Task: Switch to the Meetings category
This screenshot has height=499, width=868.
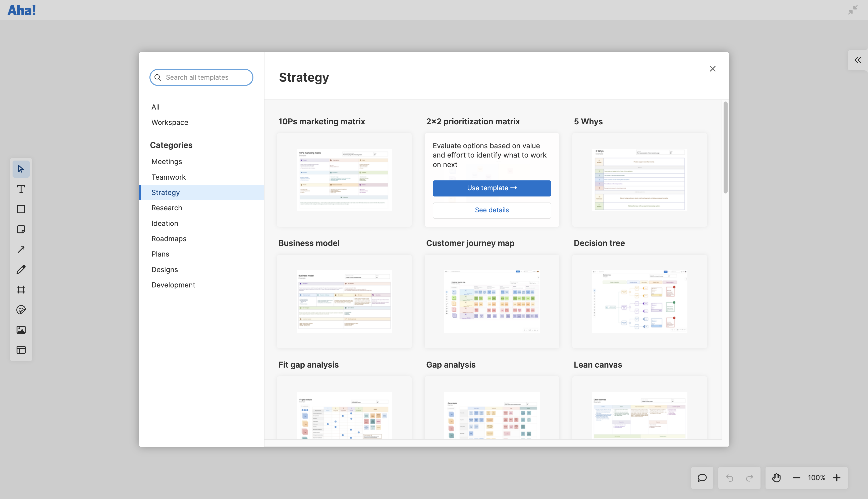Action: 167,161
